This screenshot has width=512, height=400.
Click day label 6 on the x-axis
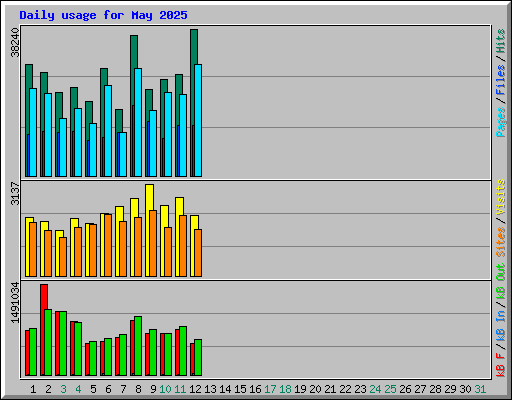(x=108, y=389)
